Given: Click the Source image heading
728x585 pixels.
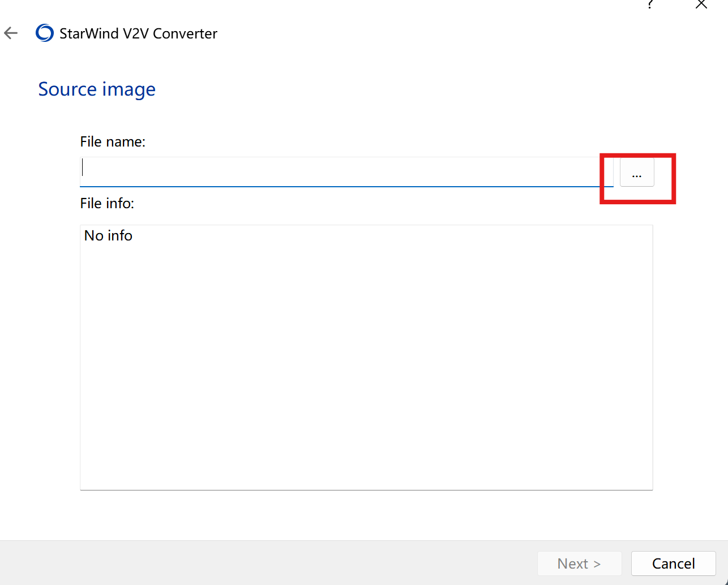Looking at the screenshot, I should [x=97, y=89].
